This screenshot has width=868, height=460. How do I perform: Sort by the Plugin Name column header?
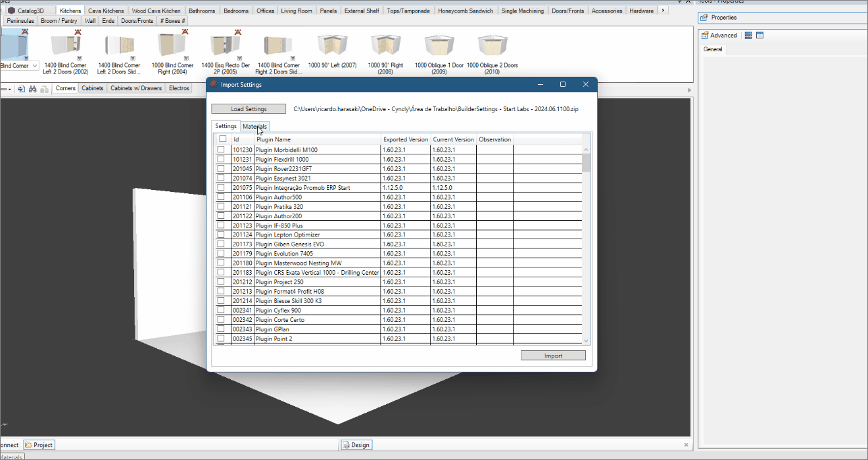tap(318, 139)
